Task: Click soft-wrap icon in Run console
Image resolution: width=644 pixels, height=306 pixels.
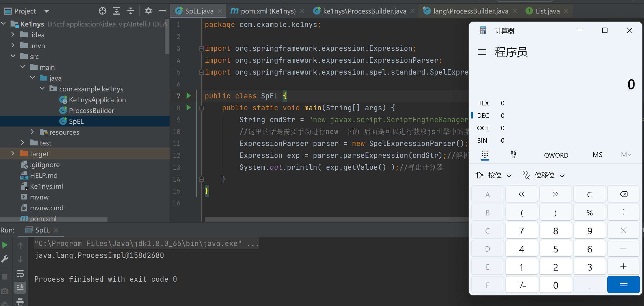Action: 20,274
